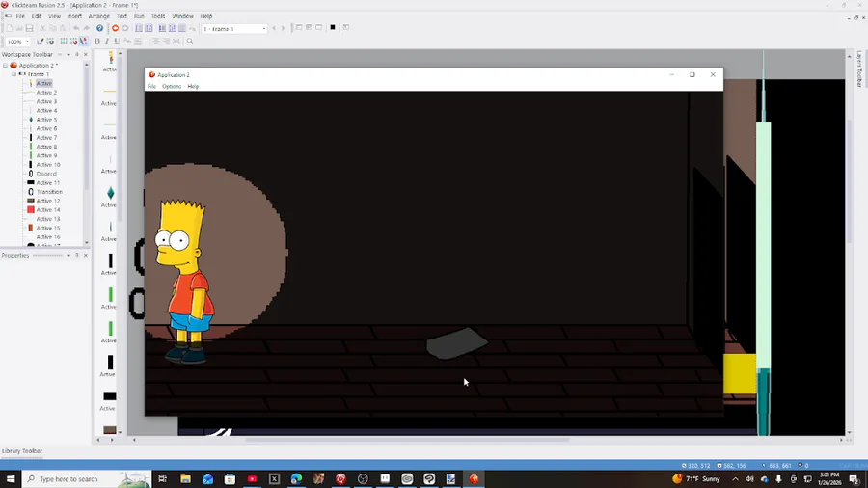Click the taskbar clock and date

[x=829, y=479]
